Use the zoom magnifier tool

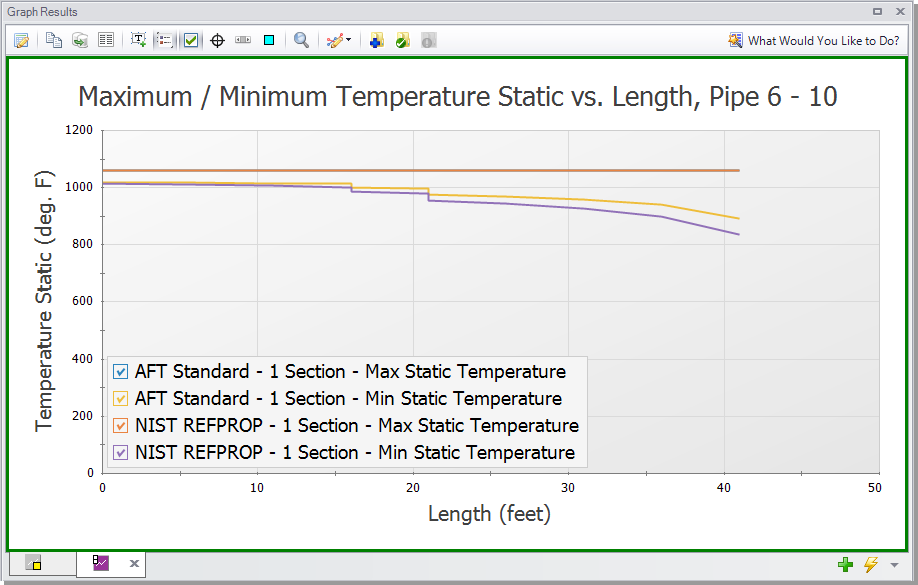(x=300, y=40)
